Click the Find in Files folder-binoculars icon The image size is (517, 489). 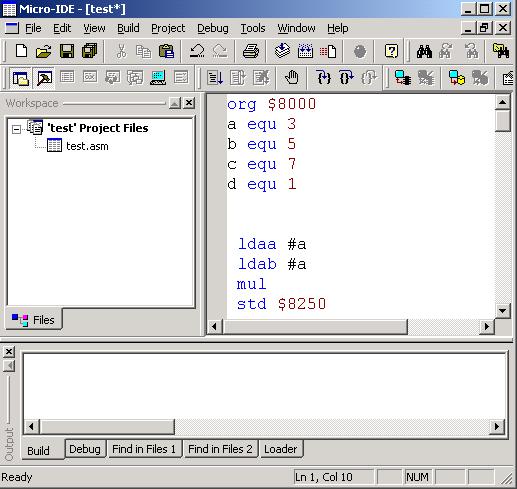point(501,51)
